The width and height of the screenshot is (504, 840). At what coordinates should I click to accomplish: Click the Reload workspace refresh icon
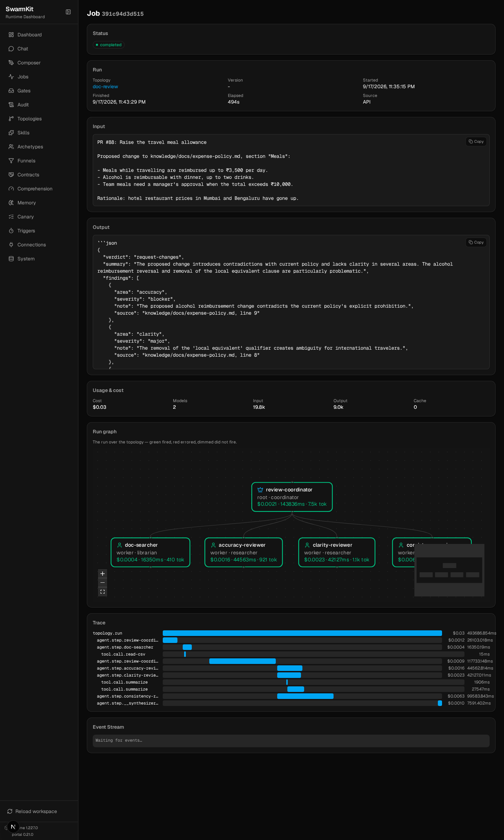pos(10,811)
